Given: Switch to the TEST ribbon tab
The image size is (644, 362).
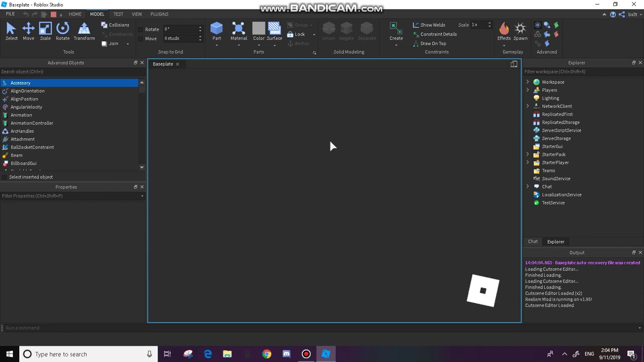Looking at the screenshot, I should click(118, 14).
